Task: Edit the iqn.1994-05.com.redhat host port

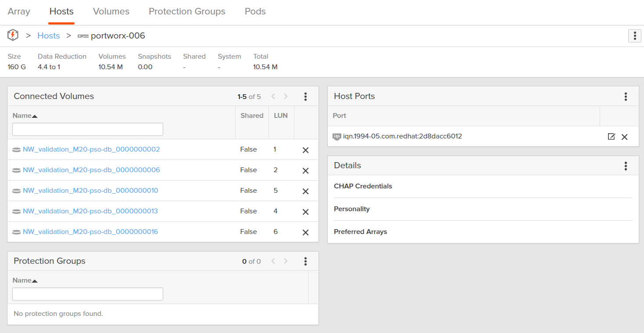Action: tap(611, 137)
